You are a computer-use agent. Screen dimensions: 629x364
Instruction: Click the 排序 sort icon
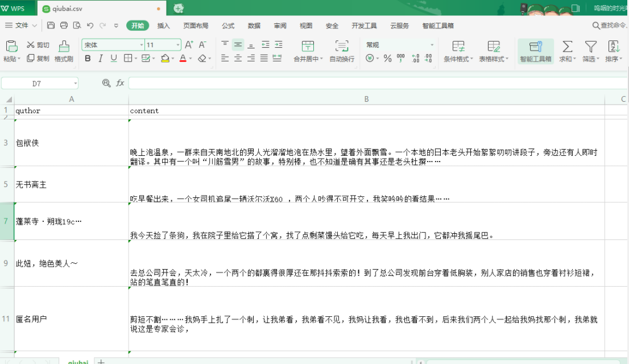click(613, 47)
